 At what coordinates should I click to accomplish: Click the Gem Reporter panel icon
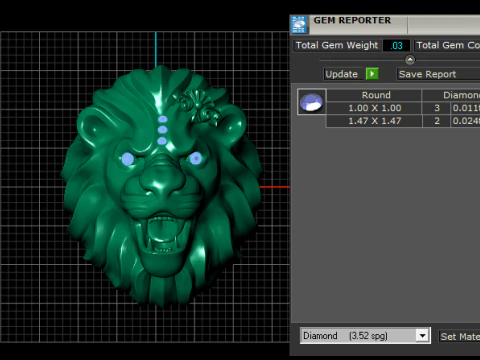(299, 25)
